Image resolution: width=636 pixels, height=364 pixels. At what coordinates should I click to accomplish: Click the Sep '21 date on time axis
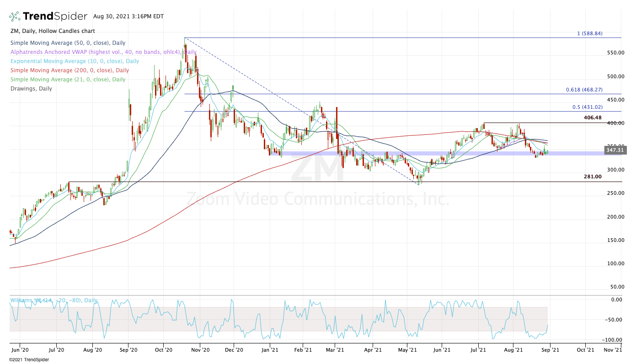point(550,350)
